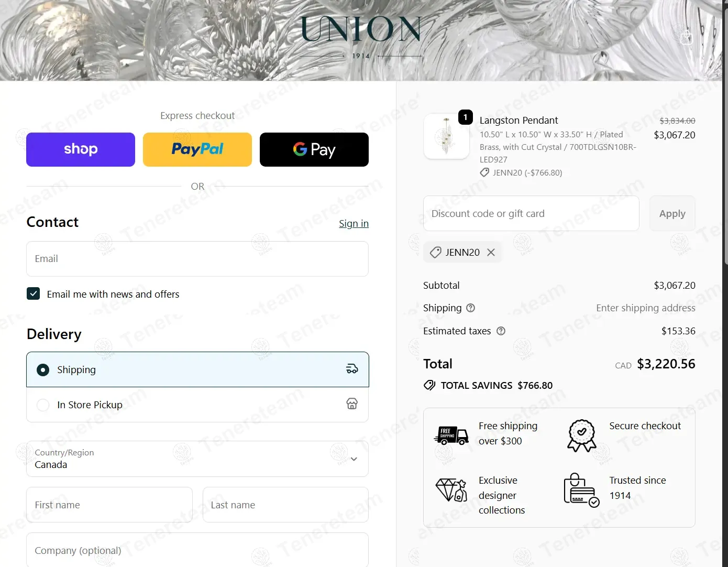The image size is (728, 567).
Task: Select the In Store Pickup radio option
Action: (x=43, y=405)
